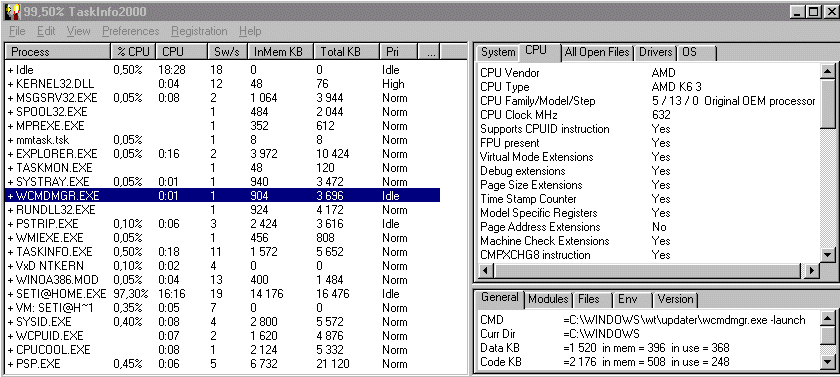
Task: Select the WINOA386.MOD process row
Action: coord(223,280)
